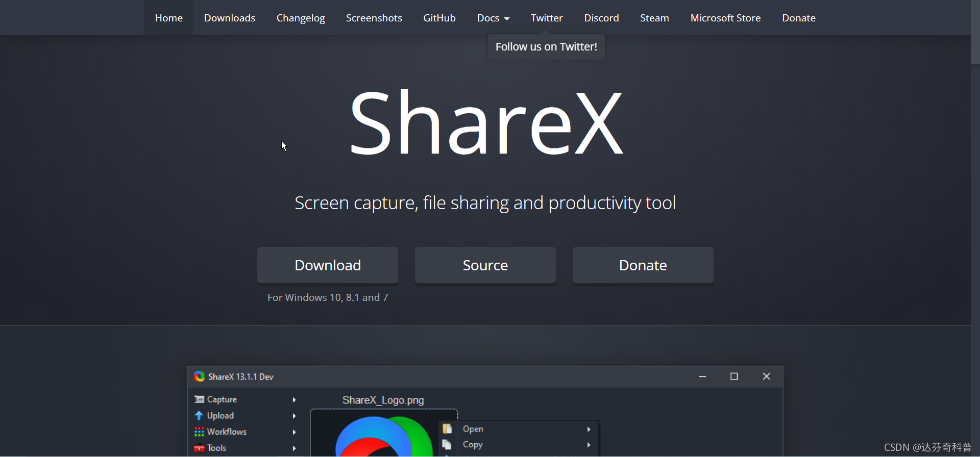980x457 pixels.
Task: Click Donate in the top navbar
Action: [799, 18]
